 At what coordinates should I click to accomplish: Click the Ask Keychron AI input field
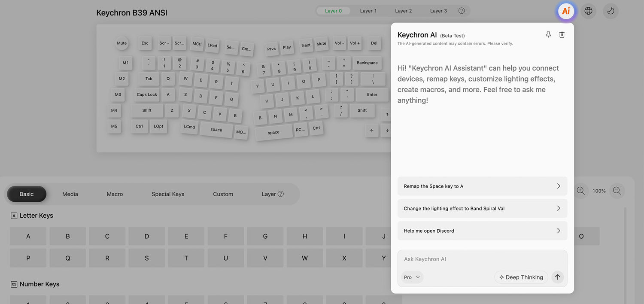[x=482, y=259]
